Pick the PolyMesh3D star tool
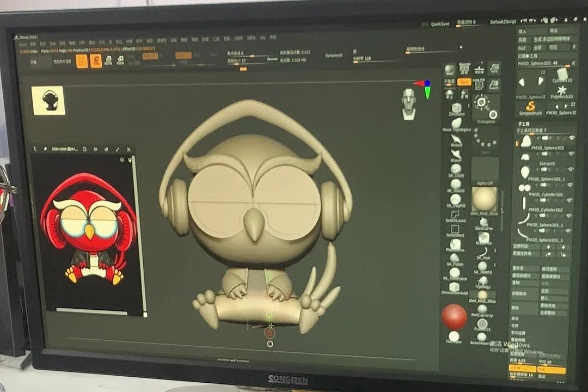Image resolution: width=588 pixels, height=392 pixels. (x=561, y=90)
